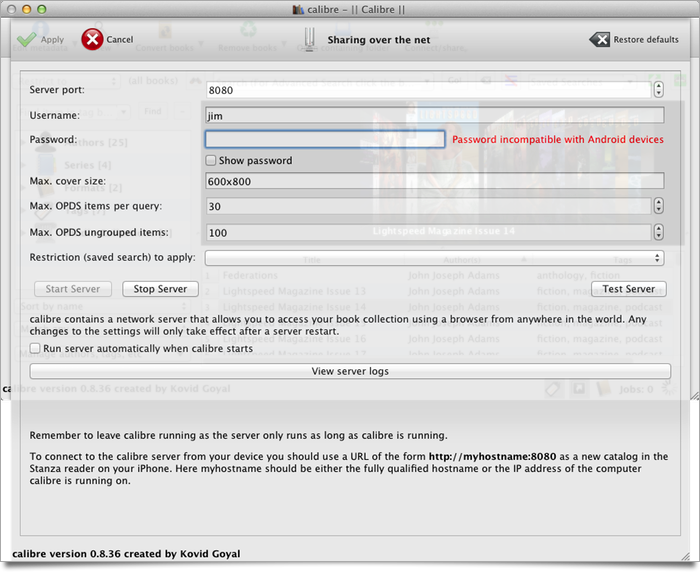Click the yellow minimize window button

pos(27,9)
